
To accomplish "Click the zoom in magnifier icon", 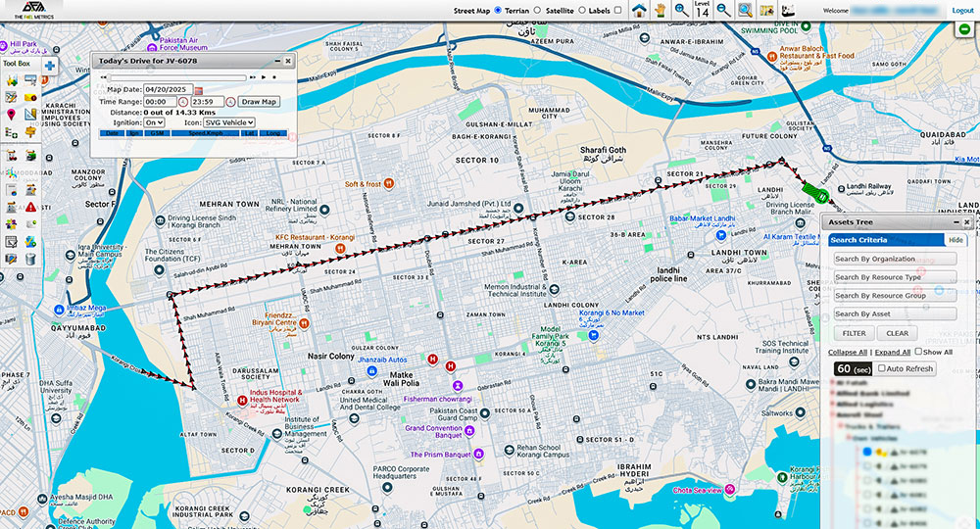I will tap(680, 10).
